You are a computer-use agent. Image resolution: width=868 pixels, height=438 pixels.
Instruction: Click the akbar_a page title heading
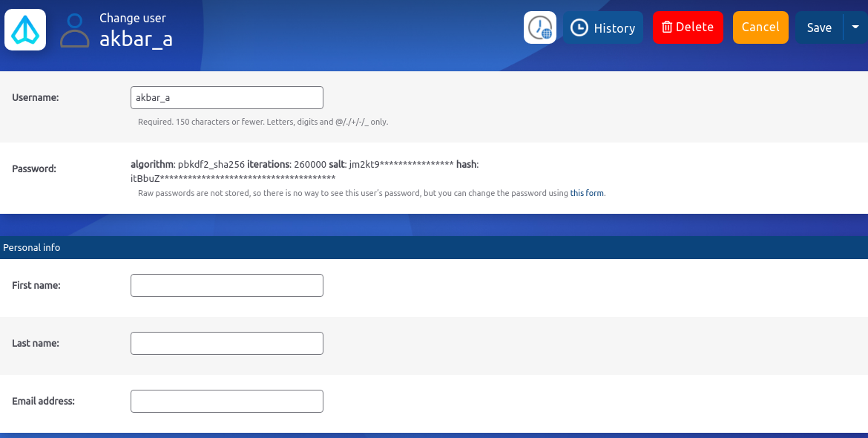(136, 39)
